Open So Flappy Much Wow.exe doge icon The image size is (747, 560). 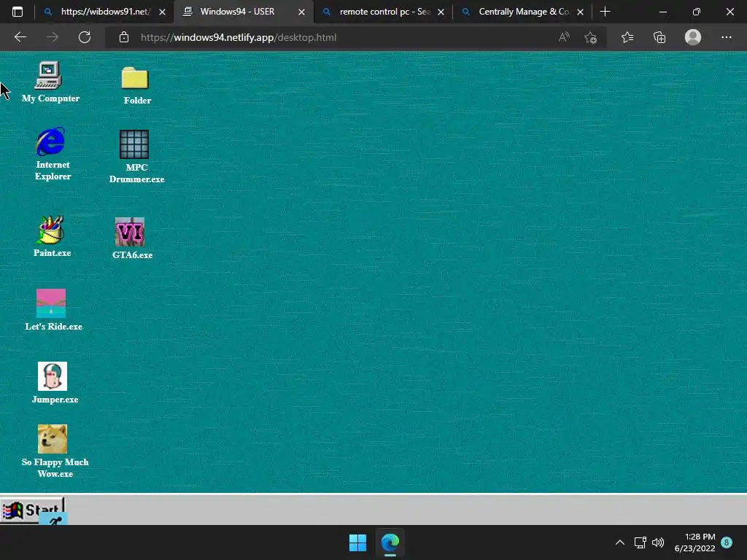tap(53, 451)
